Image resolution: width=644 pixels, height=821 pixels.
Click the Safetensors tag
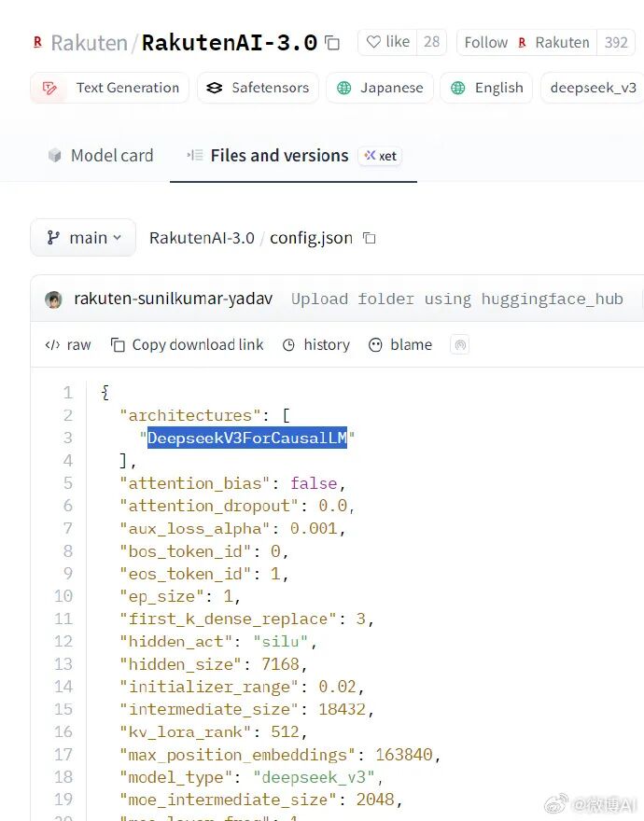258,88
